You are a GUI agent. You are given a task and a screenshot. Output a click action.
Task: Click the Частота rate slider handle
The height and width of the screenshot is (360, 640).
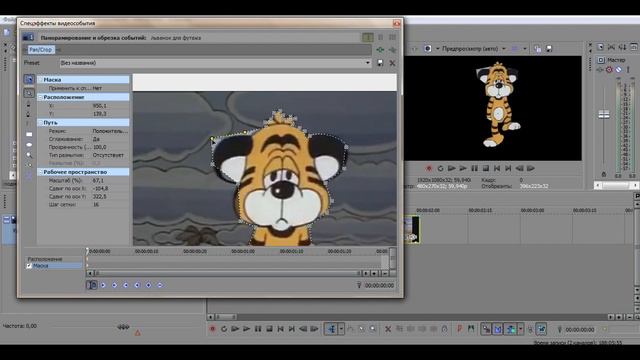tap(123, 327)
